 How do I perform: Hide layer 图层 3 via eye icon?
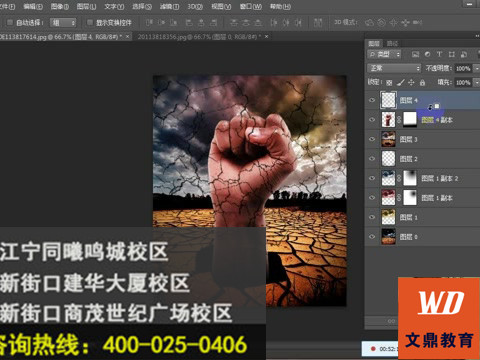pyautogui.click(x=372, y=139)
